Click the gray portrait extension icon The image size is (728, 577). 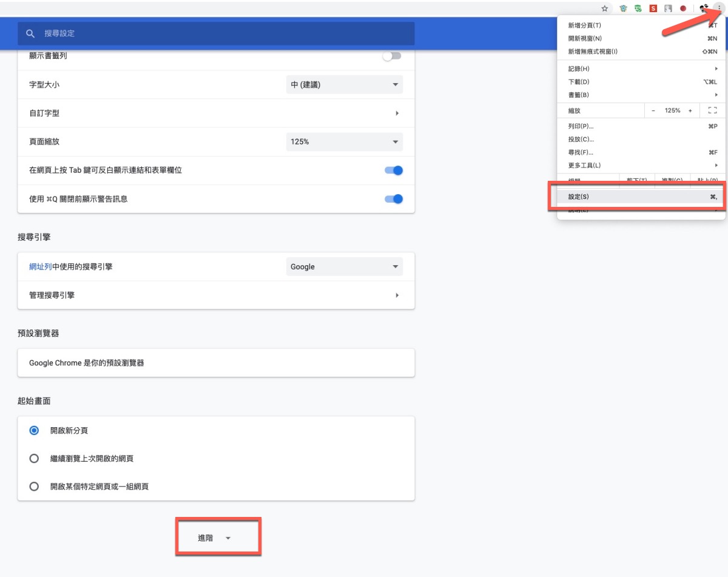669,8
